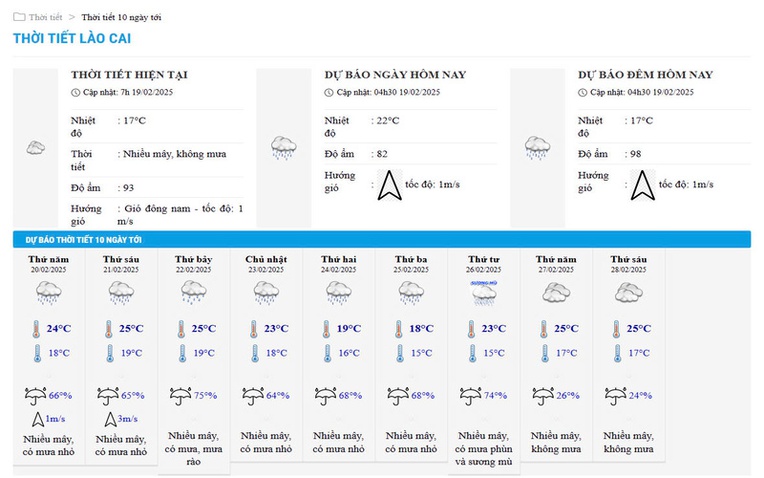The image size is (764, 478).
Task: Click the high temperature thermometer for Chủ nhật
Action: click(253, 329)
